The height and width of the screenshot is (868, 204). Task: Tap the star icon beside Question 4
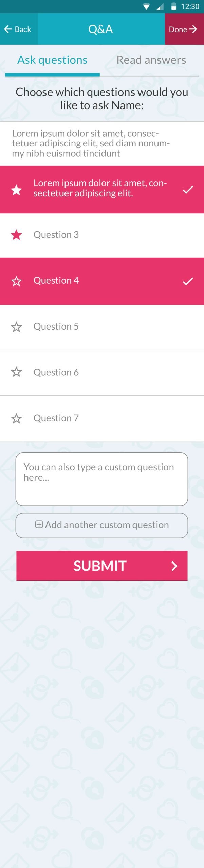pyautogui.click(x=16, y=281)
